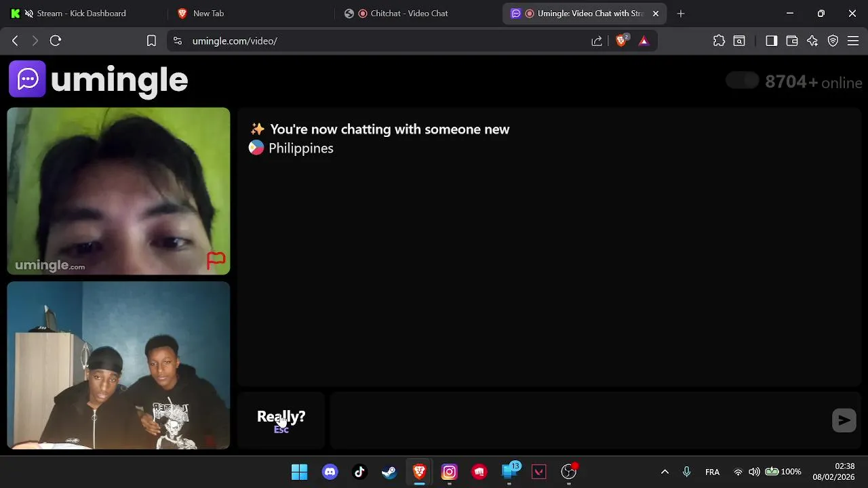
Task: Switch to the Stream - Kick Dashboard tab
Action: [81, 14]
